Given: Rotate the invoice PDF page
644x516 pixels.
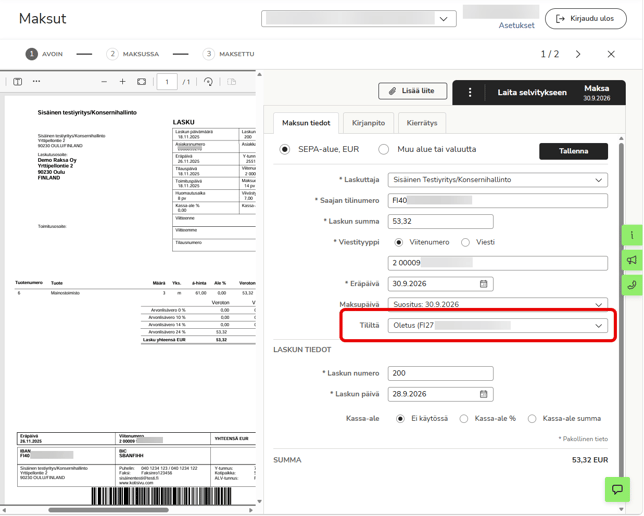Looking at the screenshot, I should (209, 82).
